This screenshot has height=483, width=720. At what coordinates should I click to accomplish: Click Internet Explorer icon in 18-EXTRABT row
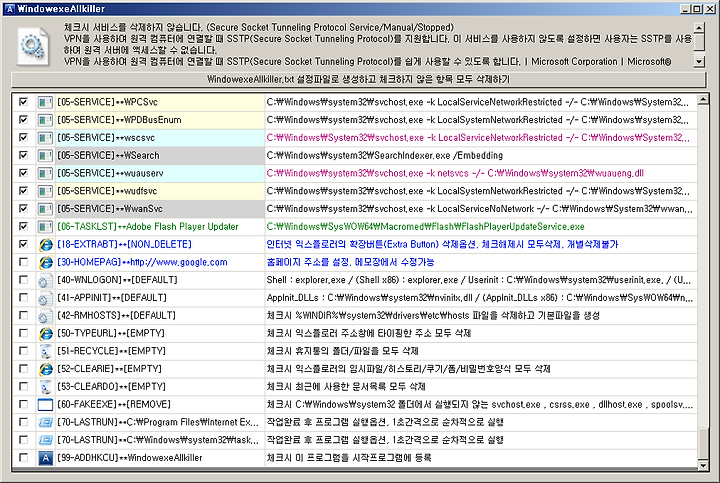pyautogui.click(x=45, y=244)
